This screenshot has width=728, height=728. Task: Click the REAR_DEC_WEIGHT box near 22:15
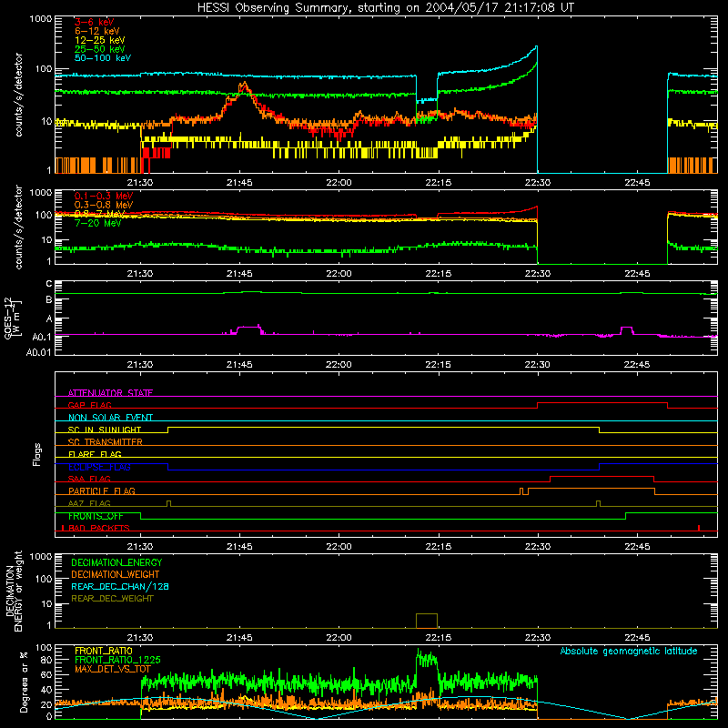pos(427,621)
